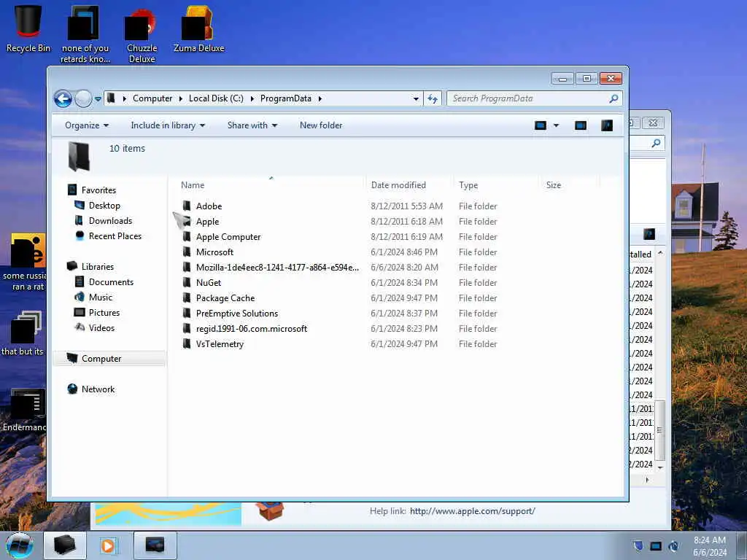Select Libraries in the navigation pane
The width and height of the screenshot is (747, 560).
point(97,267)
